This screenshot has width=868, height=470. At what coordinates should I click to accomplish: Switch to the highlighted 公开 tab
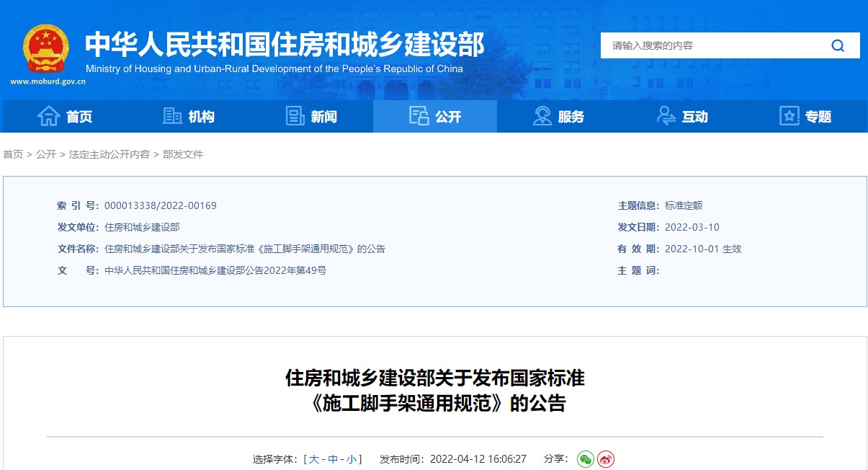(434, 116)
